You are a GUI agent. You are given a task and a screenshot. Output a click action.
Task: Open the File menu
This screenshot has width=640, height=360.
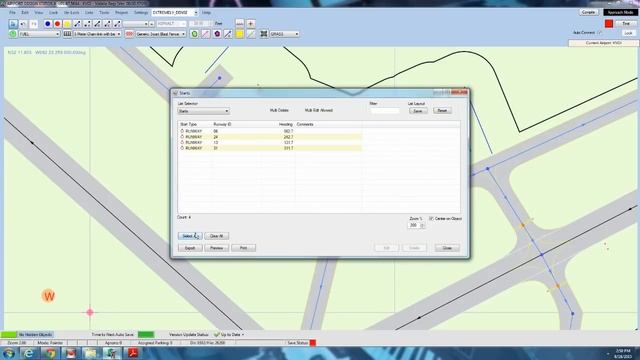coord(13,13)
